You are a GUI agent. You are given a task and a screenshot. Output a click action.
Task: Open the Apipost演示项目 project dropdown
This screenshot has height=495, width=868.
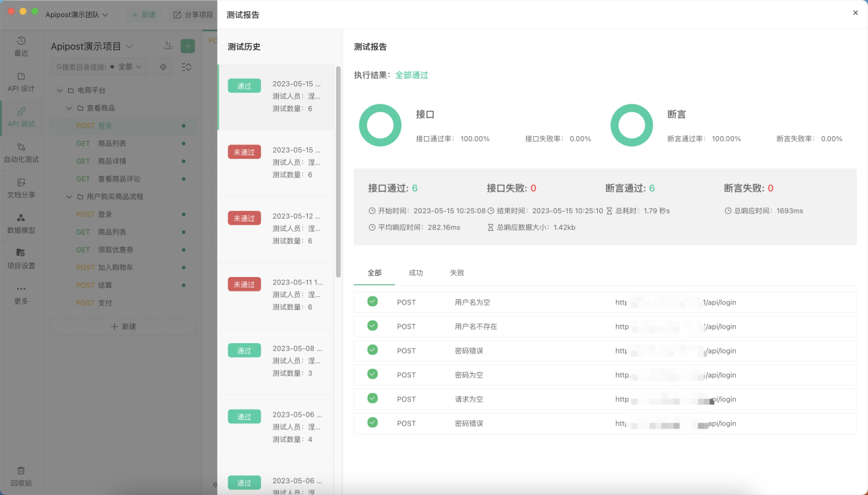pos(92,46)
